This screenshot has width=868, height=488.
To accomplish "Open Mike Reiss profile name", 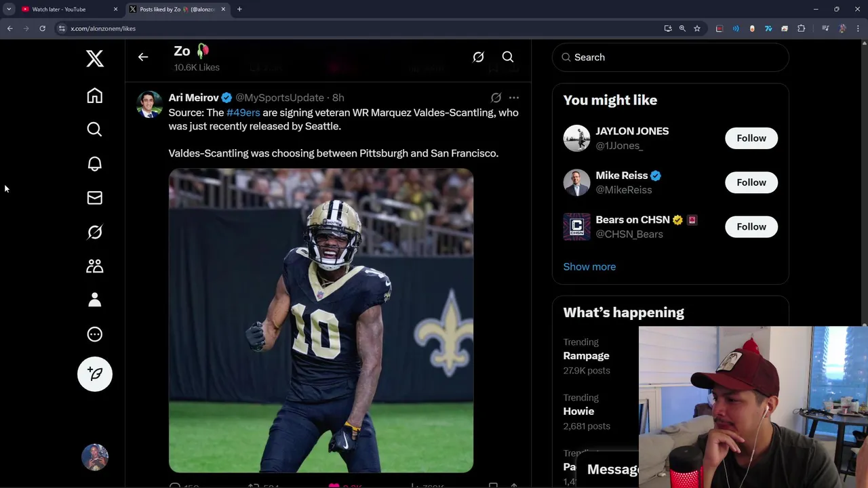I will tap(622, 176).
